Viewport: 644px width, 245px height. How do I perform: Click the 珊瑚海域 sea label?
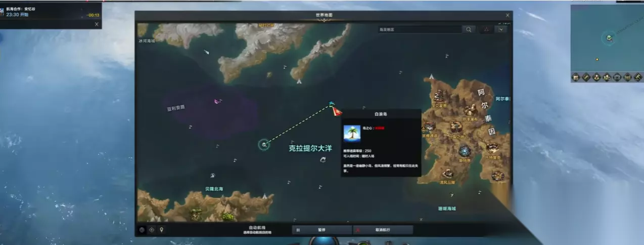pyautogui.click(x=447, y=209)
